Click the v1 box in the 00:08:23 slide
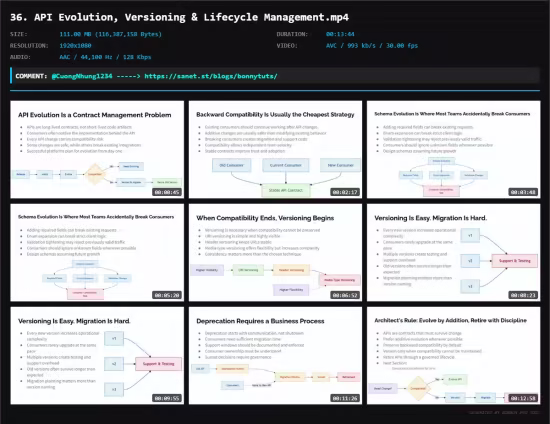Screen dimensions: 550x424 pos(470,236)
